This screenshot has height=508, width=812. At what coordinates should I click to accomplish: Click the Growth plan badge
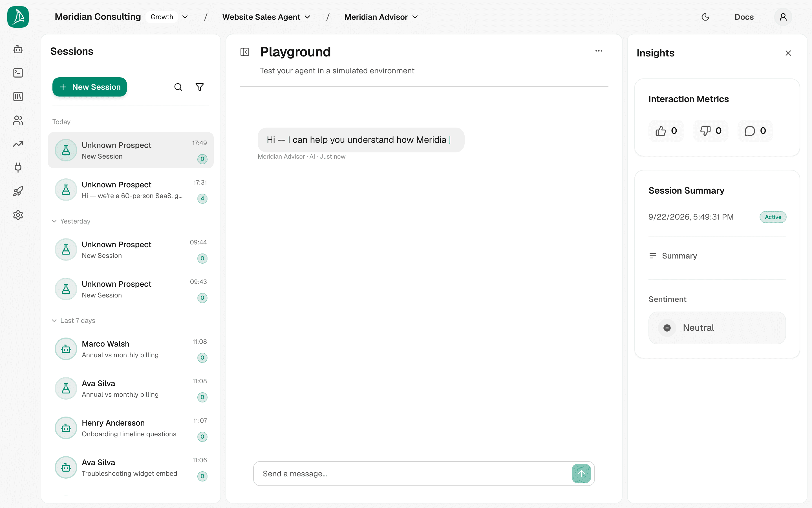[x=162, y=17]
